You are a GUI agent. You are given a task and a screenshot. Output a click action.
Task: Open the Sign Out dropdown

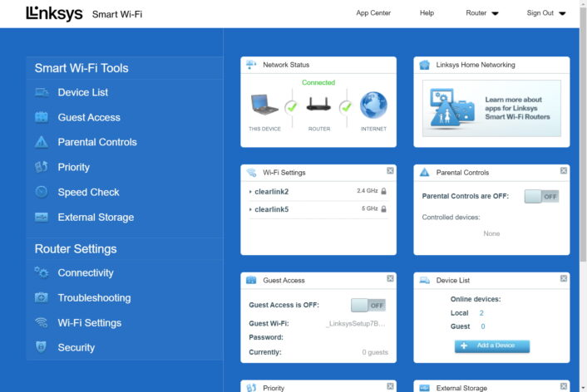[x=545, y=13]
